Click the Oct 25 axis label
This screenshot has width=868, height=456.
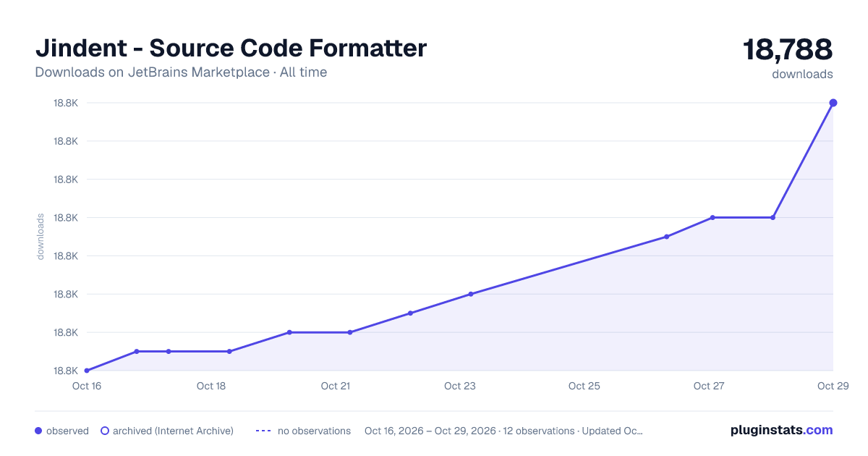tap(584, 386)
